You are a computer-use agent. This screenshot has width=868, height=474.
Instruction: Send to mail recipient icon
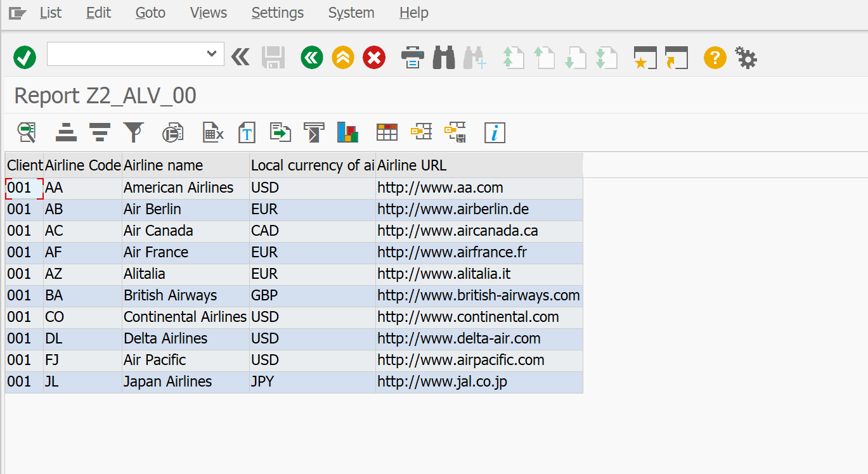314,132
